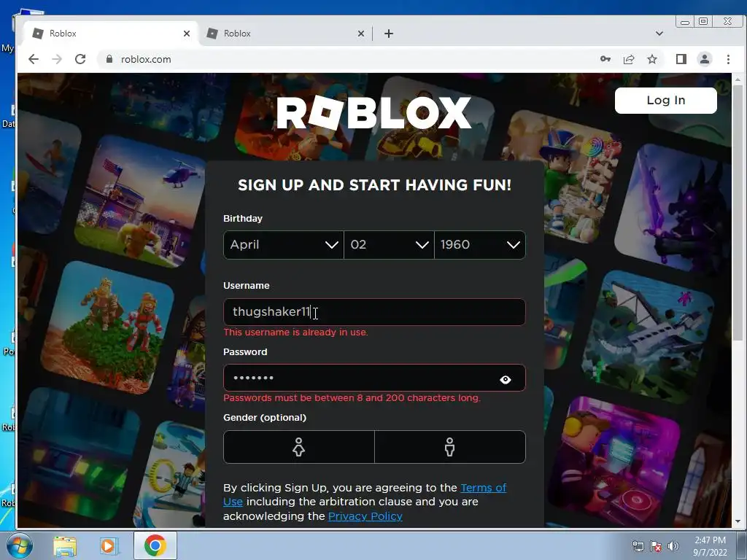Click the volume speaker tray icon
The image size is (747, 560).
[x=673, y=547]
